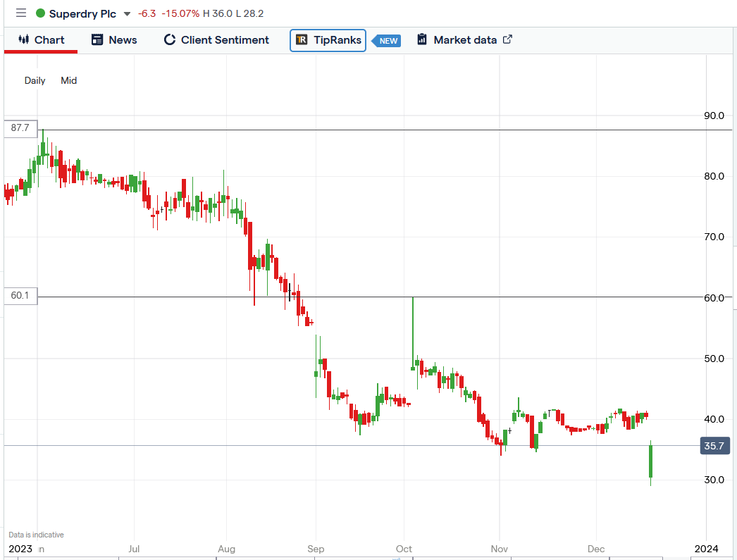The image size is (737, 560).
Task: Click the 90.0 price axis label
Action: tap(714, 116)
